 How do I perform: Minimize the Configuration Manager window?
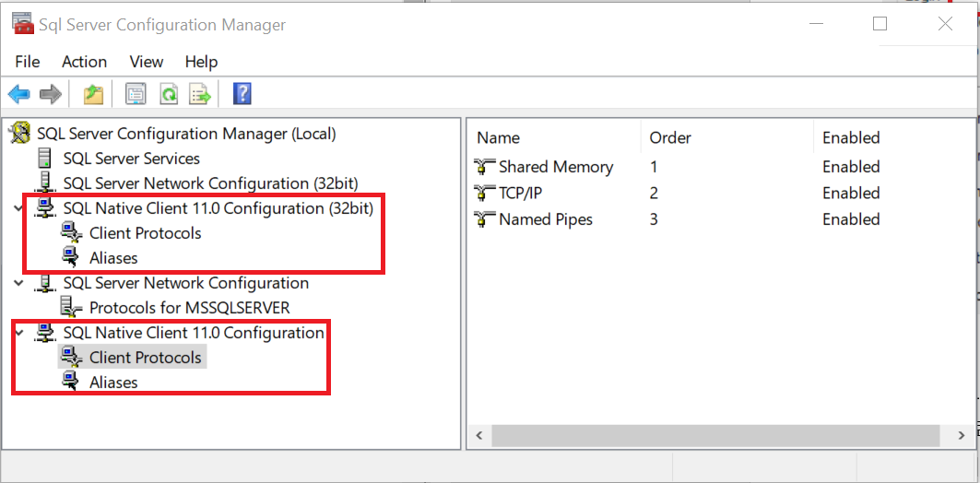pos(816,24)
